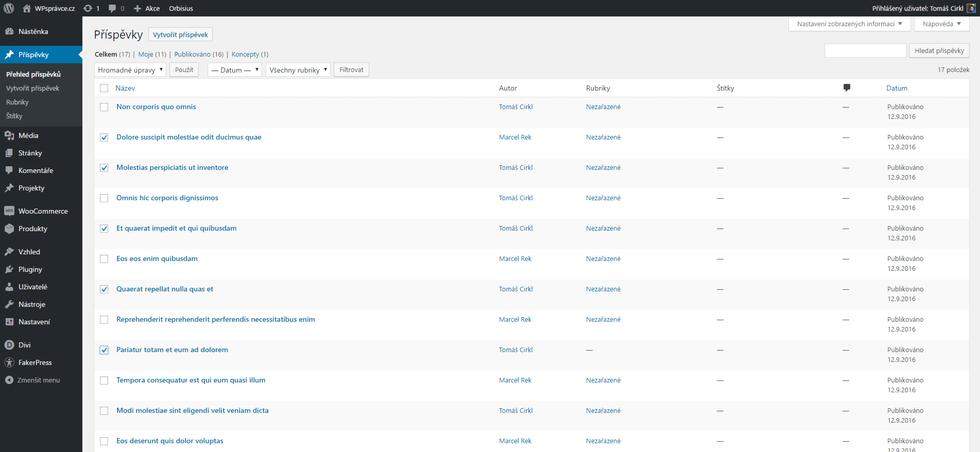The height and width of the screenshot is (452, 980).
Task: Open the Divi circle D icon
Action: (x=9, y=345)
